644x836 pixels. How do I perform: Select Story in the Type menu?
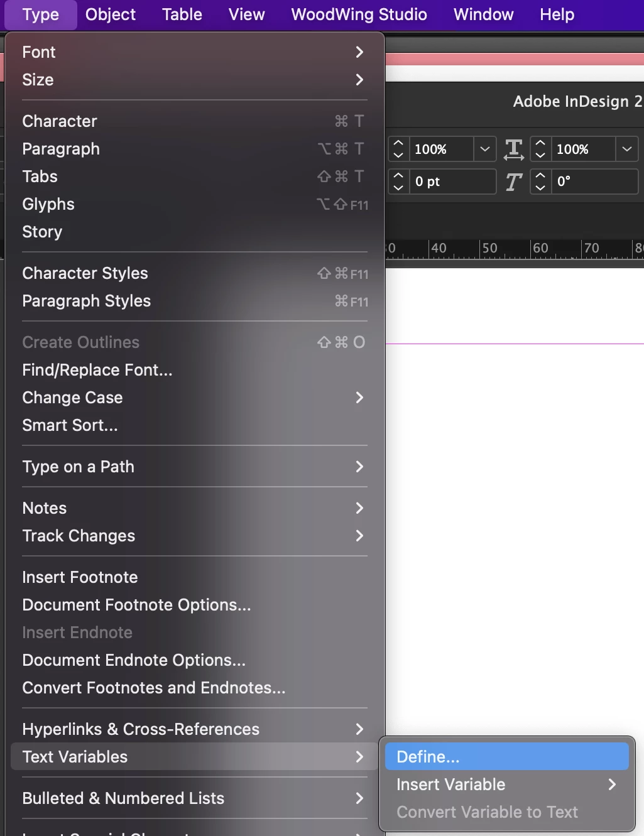click(195, 232)
